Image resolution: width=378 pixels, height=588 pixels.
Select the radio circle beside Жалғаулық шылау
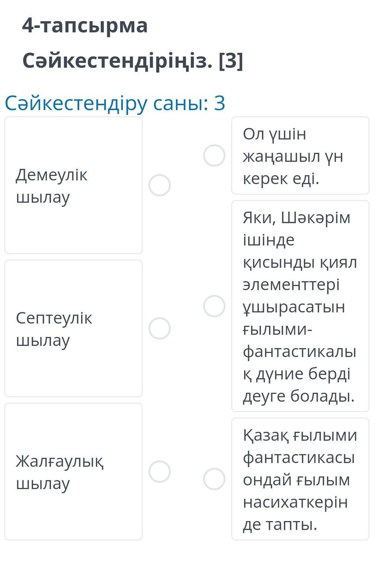coord(160,472)
